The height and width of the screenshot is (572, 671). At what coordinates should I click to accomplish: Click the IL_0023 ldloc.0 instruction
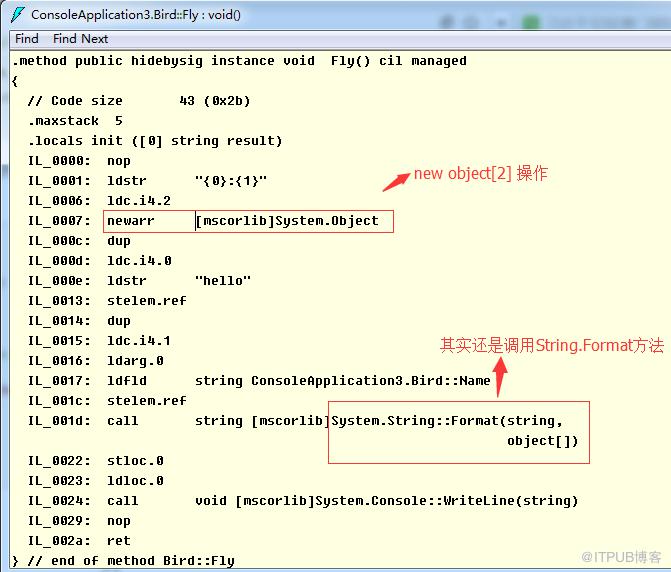[x=96, y=481]
